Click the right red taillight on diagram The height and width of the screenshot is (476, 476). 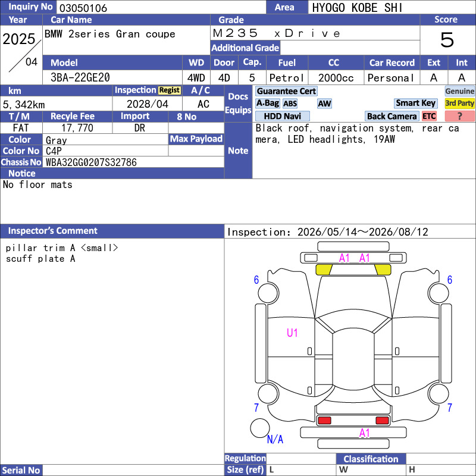point(382,421)
